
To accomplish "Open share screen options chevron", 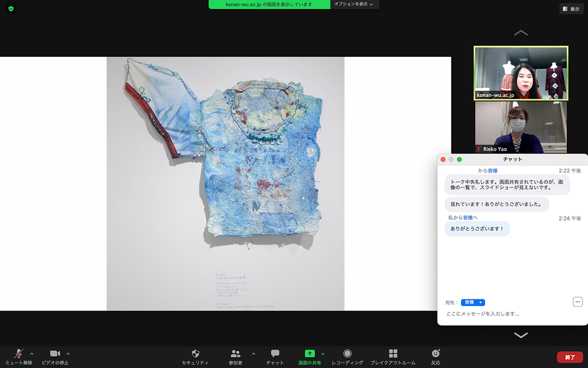I will (x=323, y=353).
